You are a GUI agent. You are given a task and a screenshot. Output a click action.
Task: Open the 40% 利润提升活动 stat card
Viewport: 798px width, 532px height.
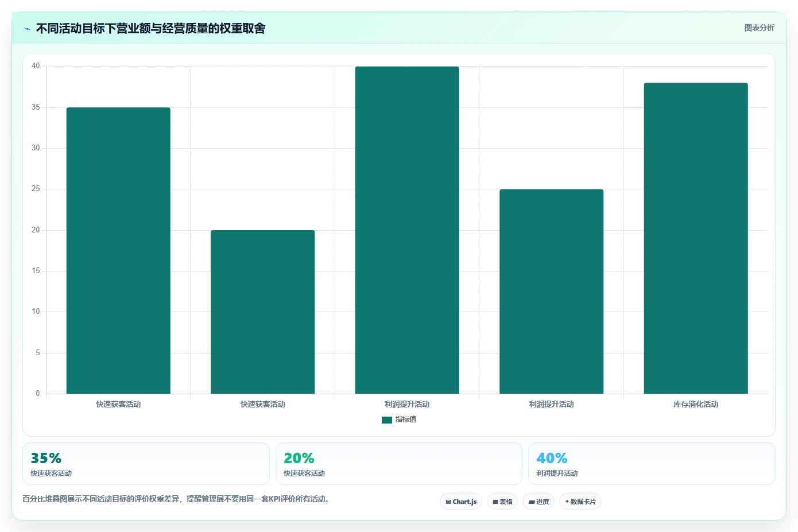point(652,464)
